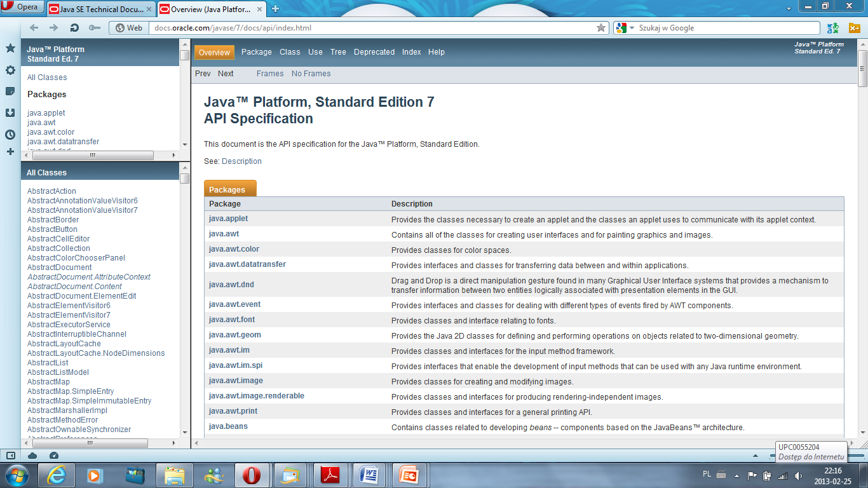Viewport: 868px width, 488px height.
Task: Open the AbstractAction class link
Action: coord(51,191)
